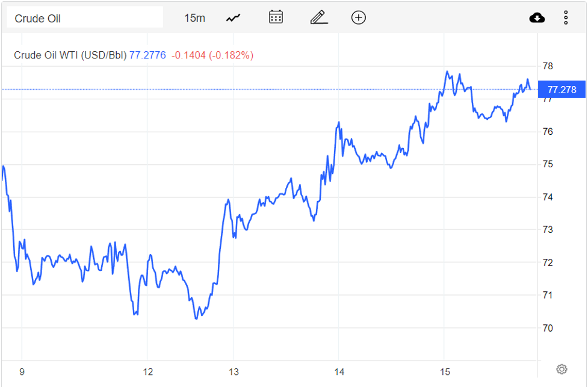
Task: Open the Crude Oil symbol search dropdown
Action: (x=84, y=17)
